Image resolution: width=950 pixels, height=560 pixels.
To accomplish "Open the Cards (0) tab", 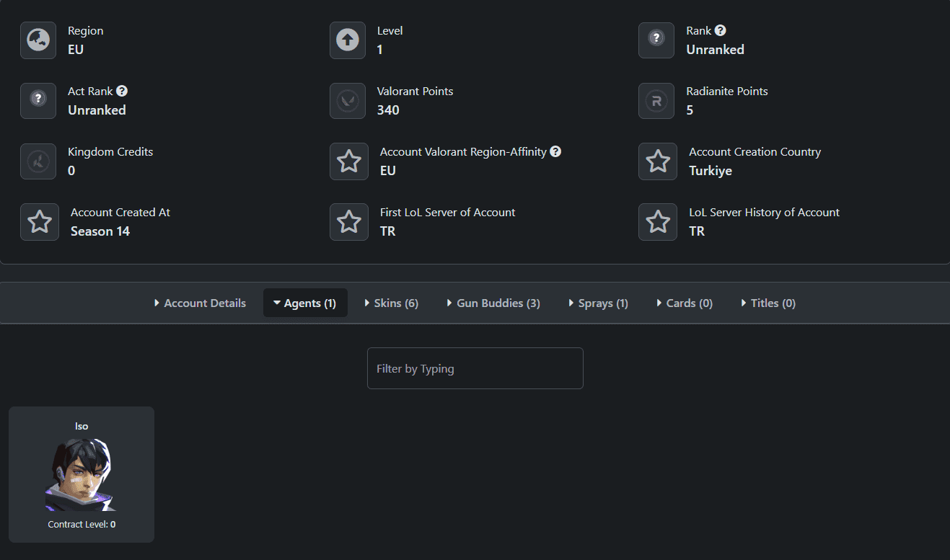I will tap(685, 303).
